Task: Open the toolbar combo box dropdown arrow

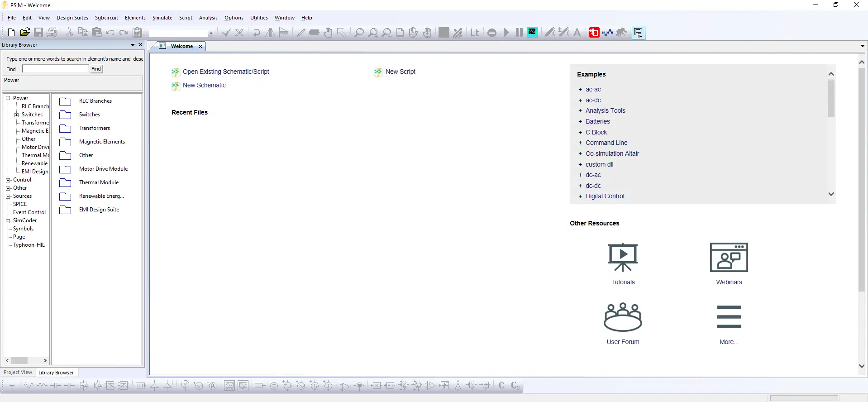Action: (211, 33)
